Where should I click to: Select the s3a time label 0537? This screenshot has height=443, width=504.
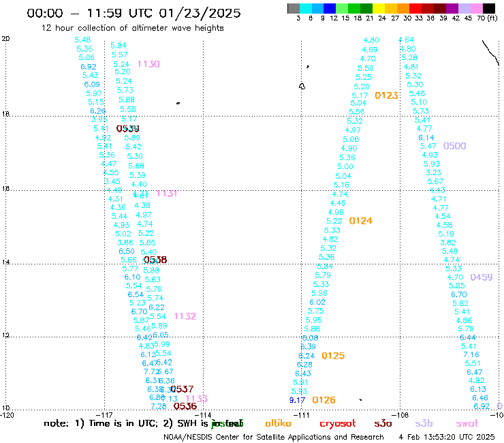[182, 389]
